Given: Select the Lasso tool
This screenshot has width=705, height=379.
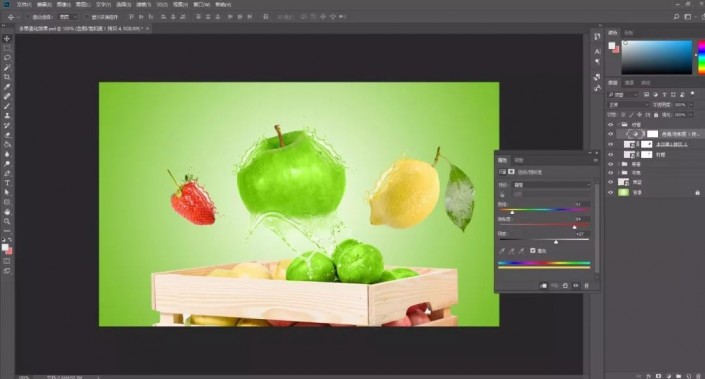Looking at the screenshot, I should [x=7, y=58].
